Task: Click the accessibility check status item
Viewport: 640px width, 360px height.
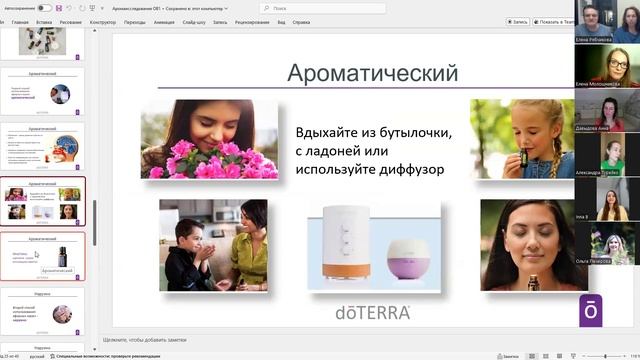Action: [x=105, y=356]
